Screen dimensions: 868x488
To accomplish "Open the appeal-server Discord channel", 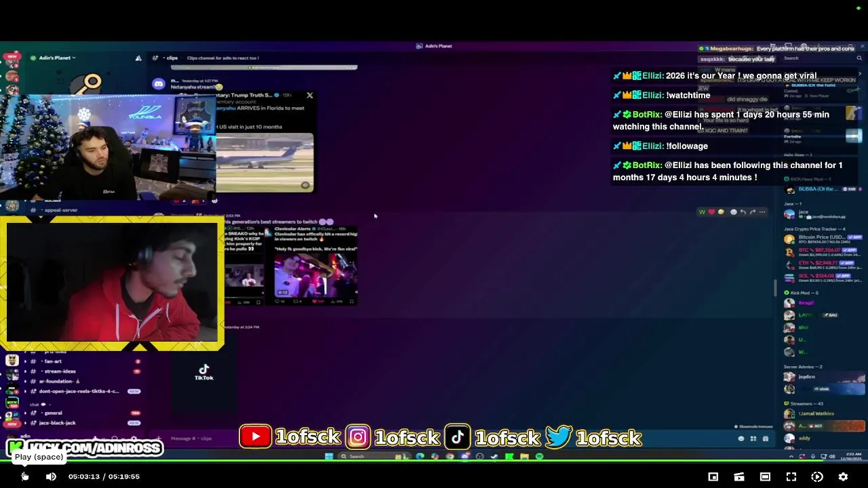I will point(61,210).
